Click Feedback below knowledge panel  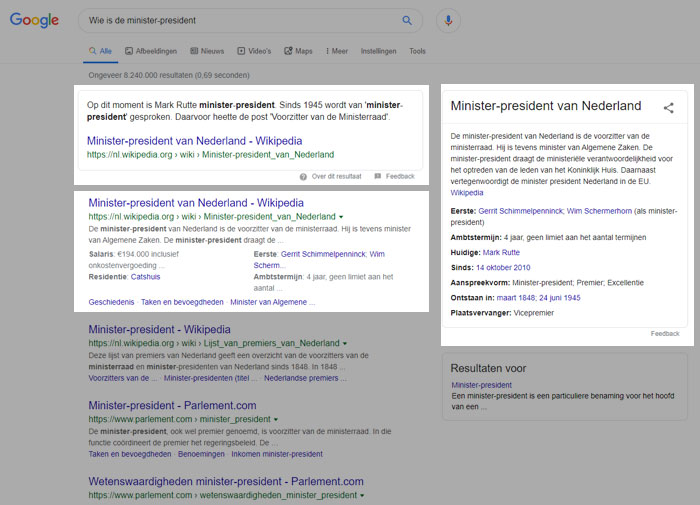coord(665,334)
